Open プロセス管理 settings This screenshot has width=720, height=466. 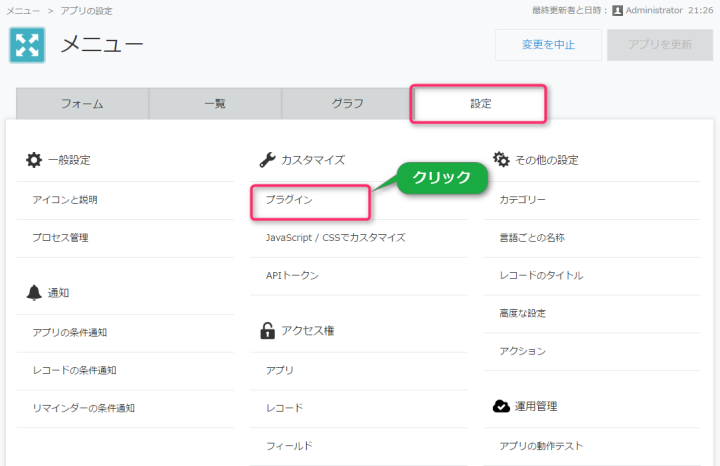point(60,238)
